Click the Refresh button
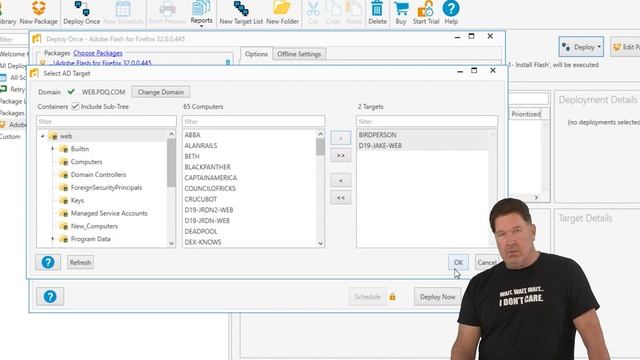640x360 pixels. tap(80, 262)
